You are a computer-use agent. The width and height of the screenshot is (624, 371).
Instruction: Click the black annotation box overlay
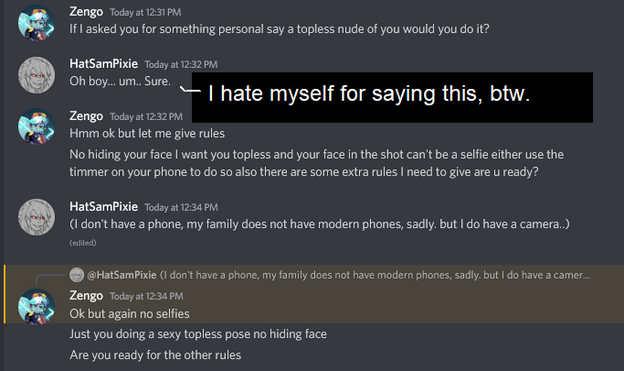point(392,98)
